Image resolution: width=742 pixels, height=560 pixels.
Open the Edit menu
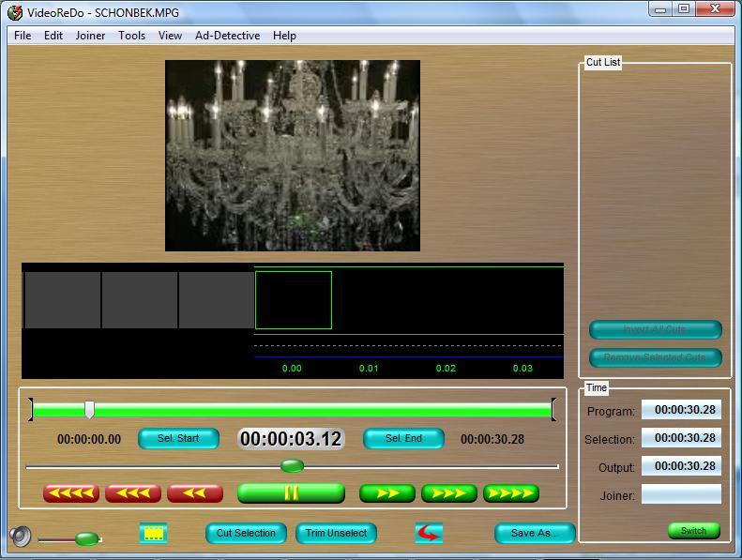point(53,36)
